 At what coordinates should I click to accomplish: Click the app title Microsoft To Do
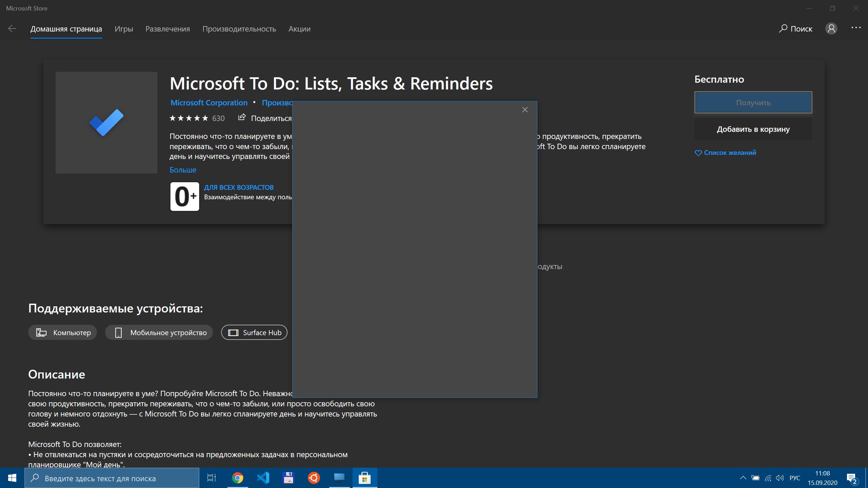[x=331, y=83]
